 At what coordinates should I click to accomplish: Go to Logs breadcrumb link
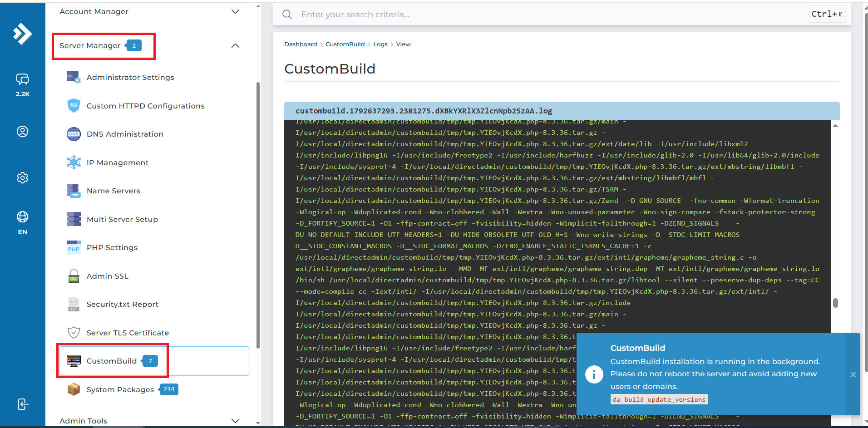tap(380, 44)
